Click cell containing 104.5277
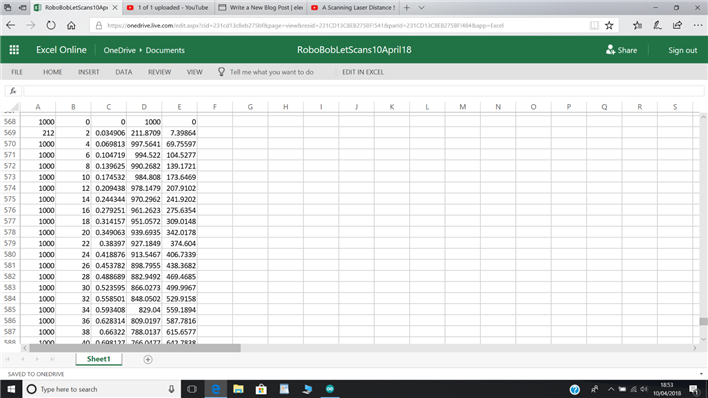 pos(179,155)
